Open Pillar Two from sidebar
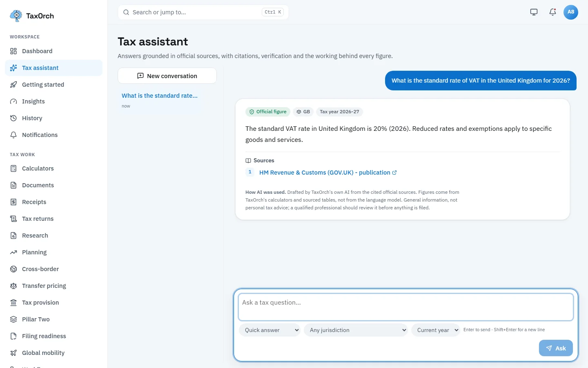Viewport: 588px width, 368px height. tap(53, 319)
